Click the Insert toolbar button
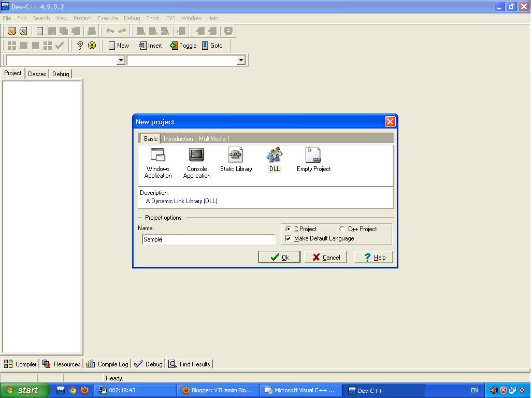 tap(150, 46)
